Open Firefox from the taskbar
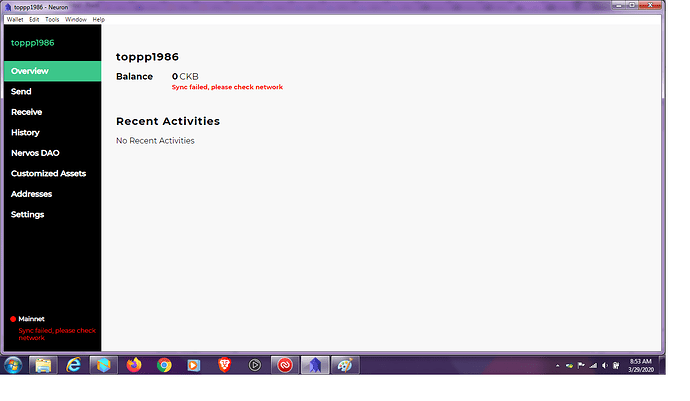 click(134, 365)
